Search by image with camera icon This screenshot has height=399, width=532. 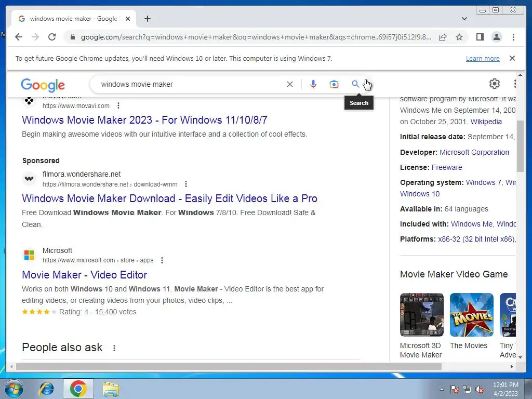pyautogui.click(x=334, y=84)
